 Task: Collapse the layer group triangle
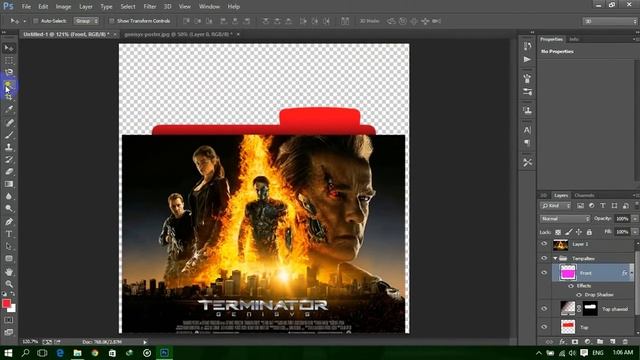point(555,258)
